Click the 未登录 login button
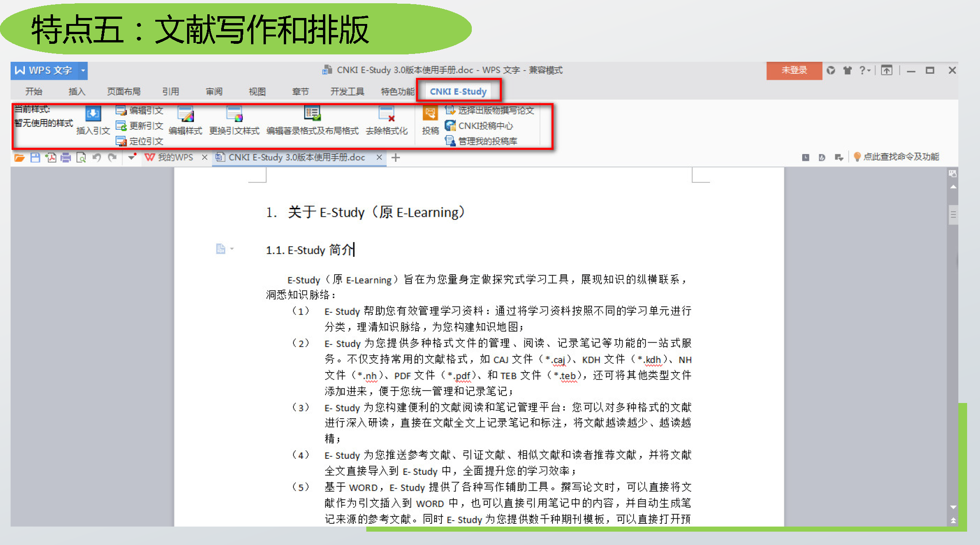 (x=794, y=71)
